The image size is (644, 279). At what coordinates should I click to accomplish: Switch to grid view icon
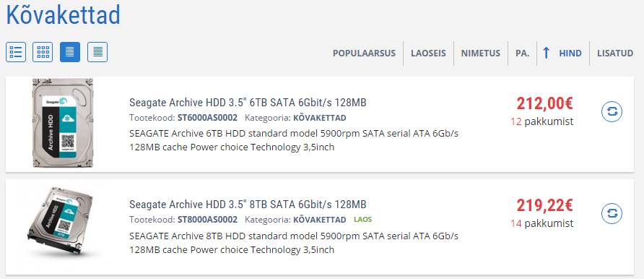[43, 52]
